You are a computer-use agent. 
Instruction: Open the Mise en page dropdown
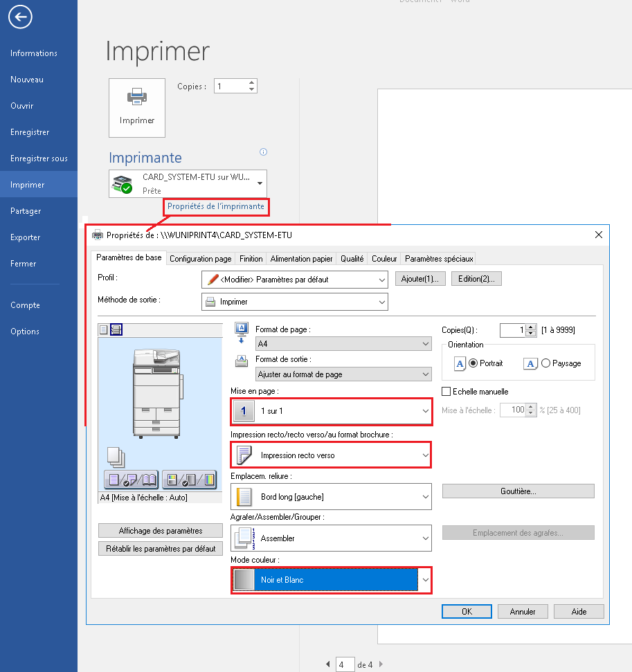[331, 411]
